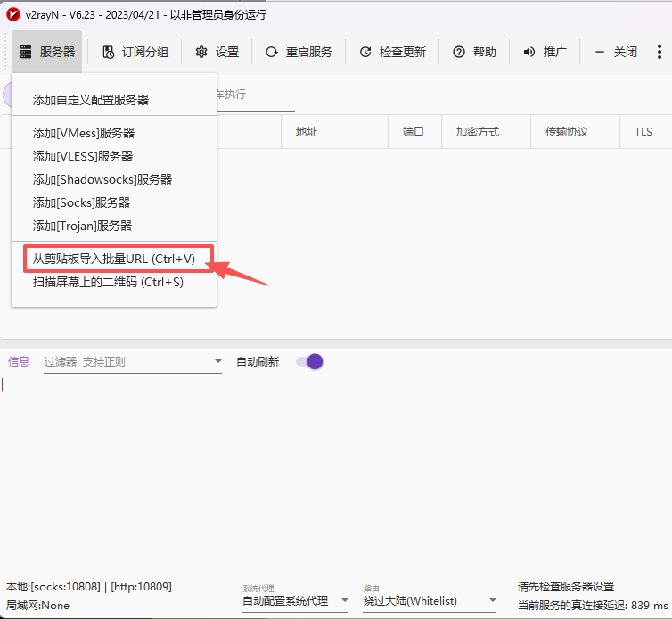Click 检查更新 check for updates
672x619 pixels.
click(x=392, y=52)
